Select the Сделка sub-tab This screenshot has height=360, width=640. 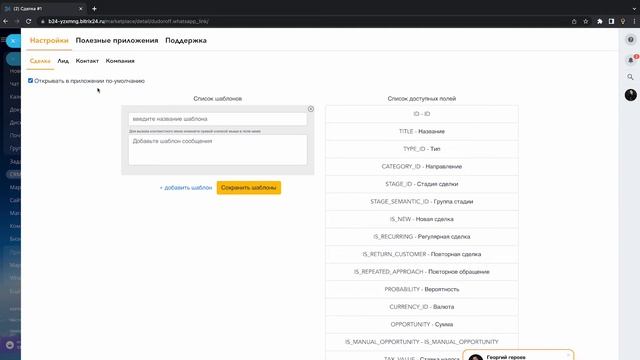click(x=40, y=61)
